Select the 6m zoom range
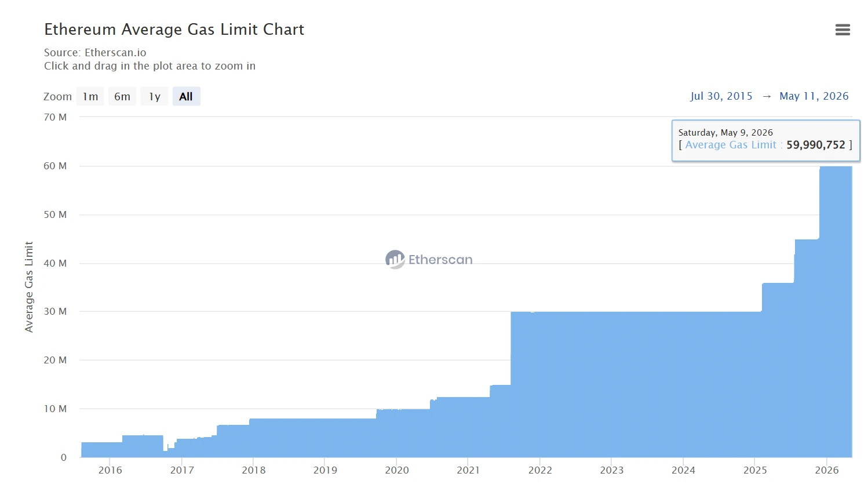The height and width of the screenshot is (484, 868). [x=122, y=96]
